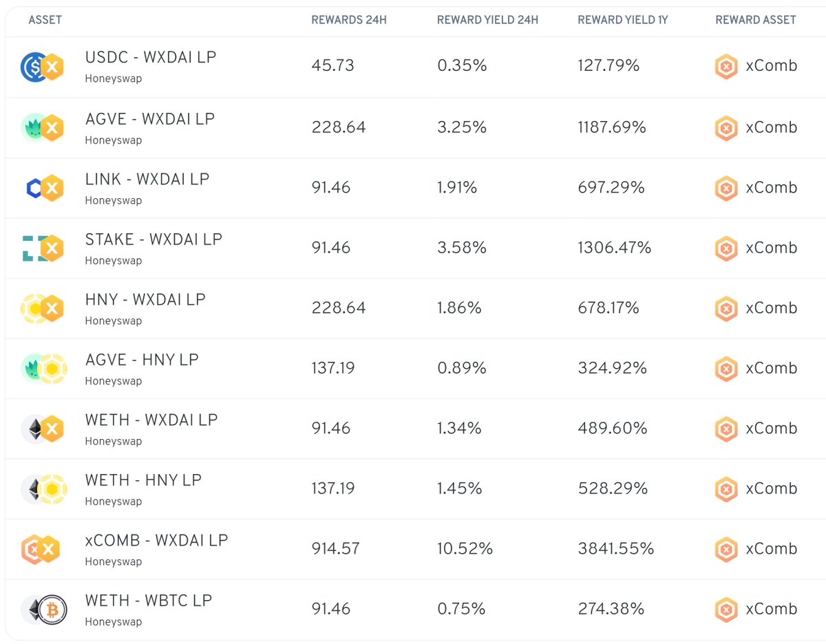Screen dimensions: 826x644
Task: Sort by REWARD YIELD 1Y header
Action: (x=622, y=20)
